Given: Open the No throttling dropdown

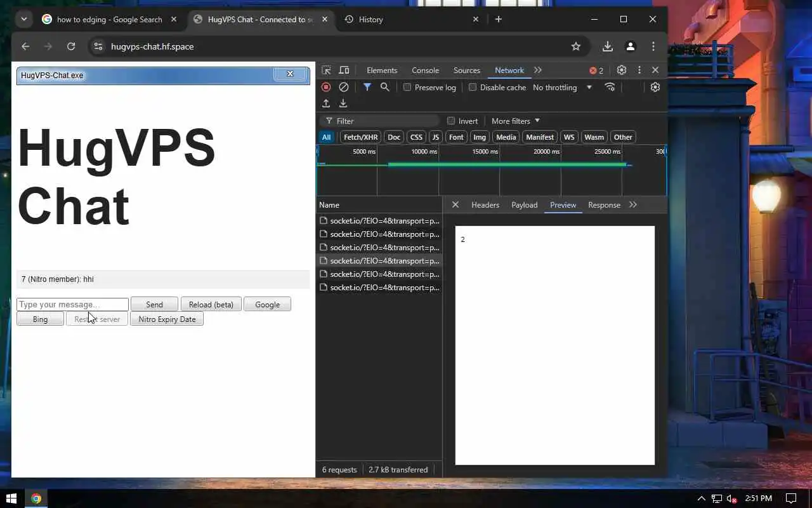Looking at the screenshot, I should [x=562, y=87].
